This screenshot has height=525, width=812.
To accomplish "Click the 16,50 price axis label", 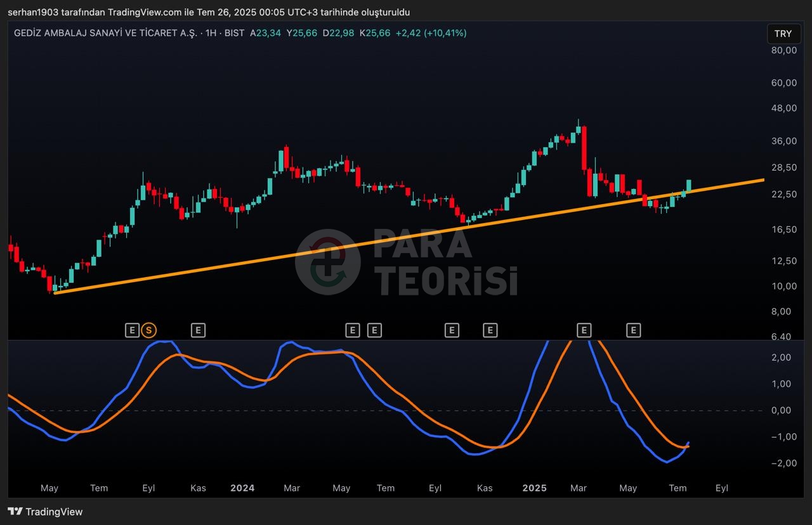I will (784, 229).
